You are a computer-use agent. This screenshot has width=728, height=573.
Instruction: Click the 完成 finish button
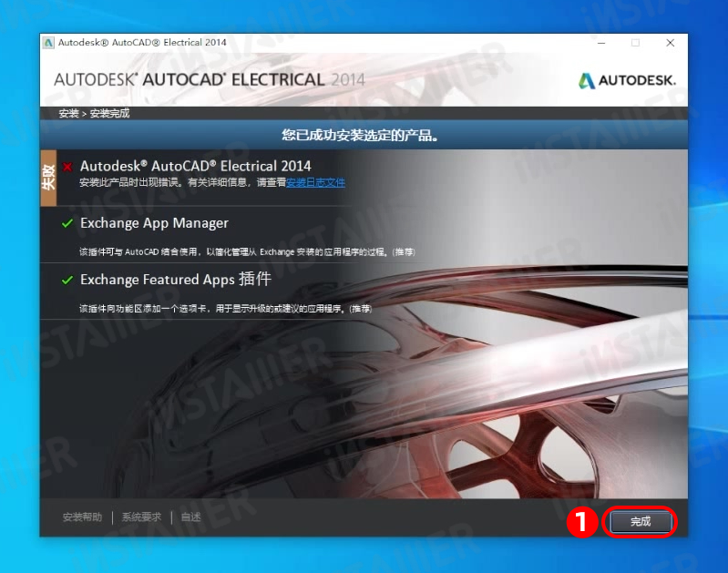(x=641, y=522)
